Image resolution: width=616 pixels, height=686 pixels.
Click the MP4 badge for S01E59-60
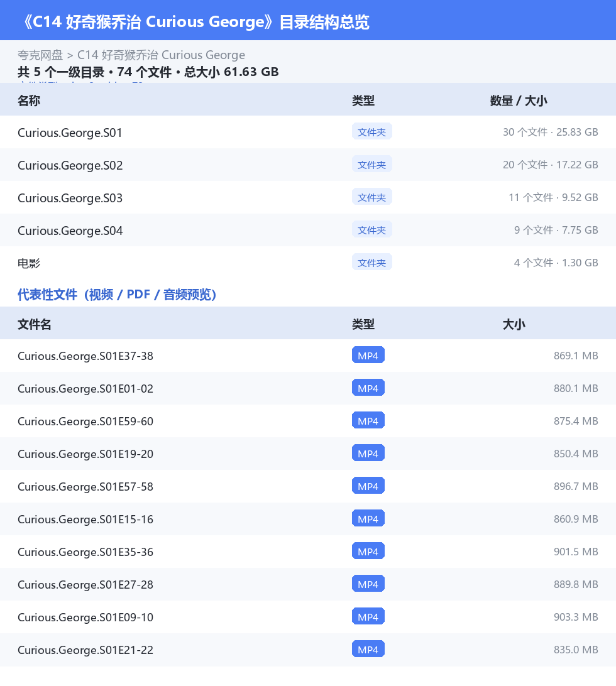(x=368, y=420)
